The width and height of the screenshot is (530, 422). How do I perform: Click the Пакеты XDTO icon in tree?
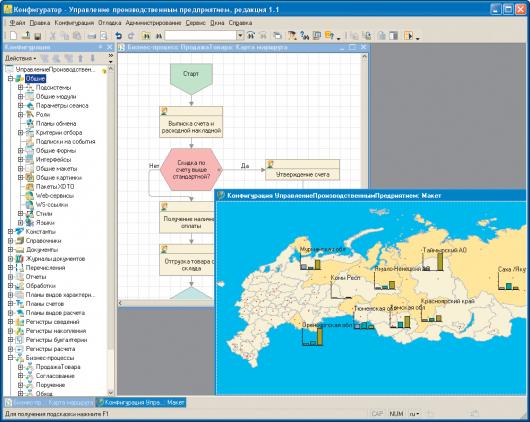coord(30,187)
